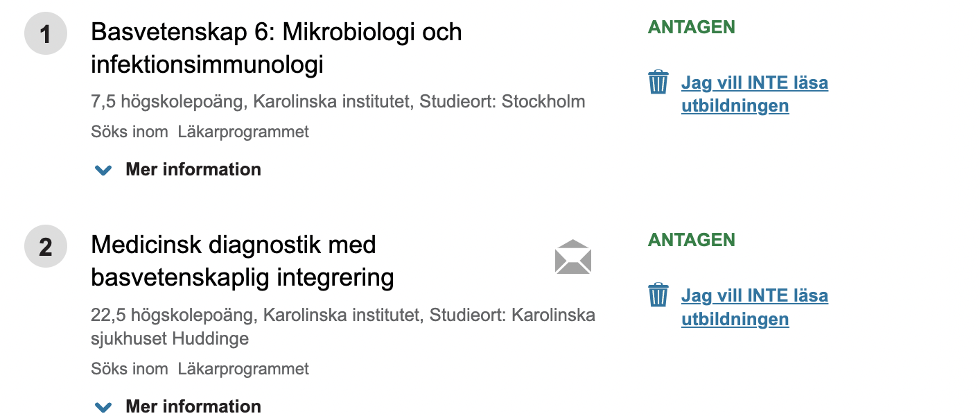Select the number 2 priority badge
Image resolution: width=980 pixels, height=416 pixels.
(46, 246)
